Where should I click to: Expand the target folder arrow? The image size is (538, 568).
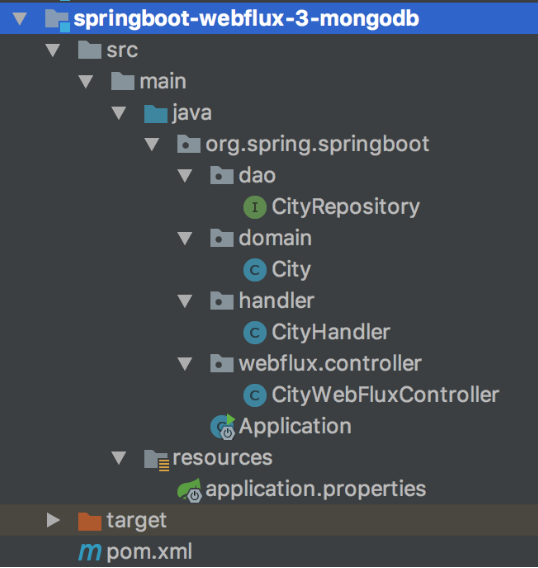[x=54, y=520]
